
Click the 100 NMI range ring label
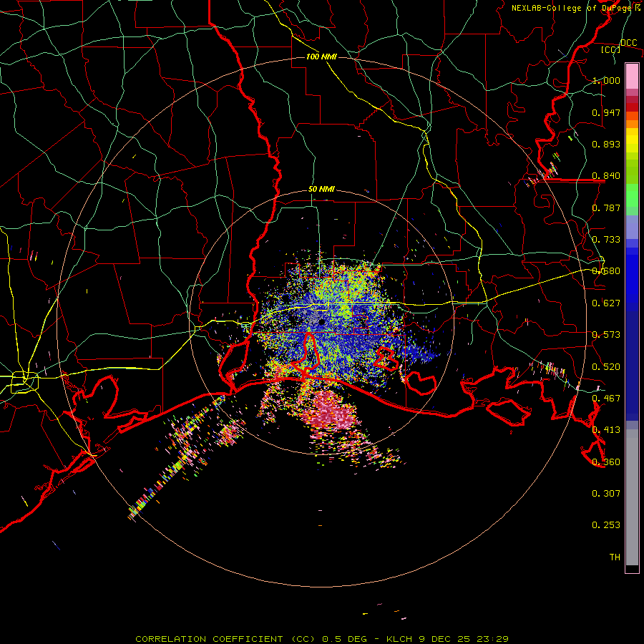(321, 57)
